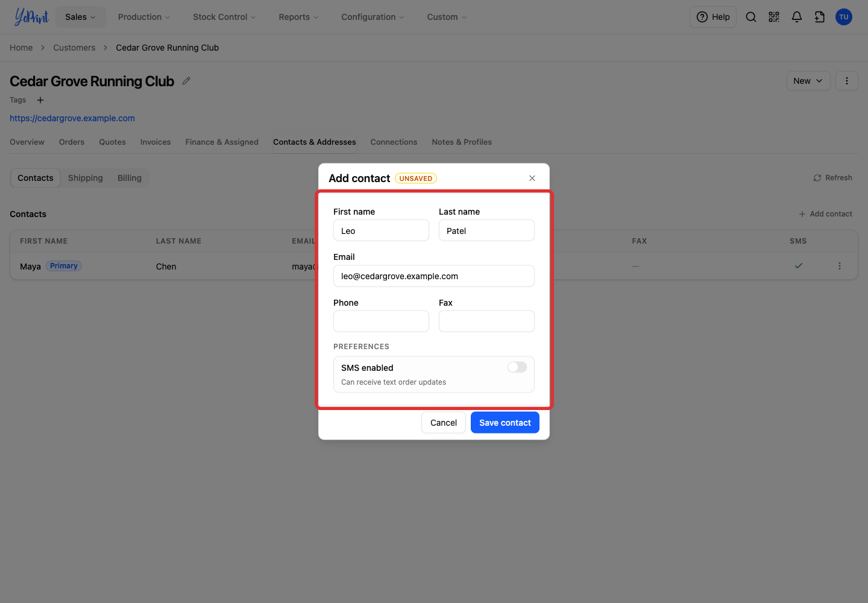
Task: Click Save contact button
Action: (505, 423)
